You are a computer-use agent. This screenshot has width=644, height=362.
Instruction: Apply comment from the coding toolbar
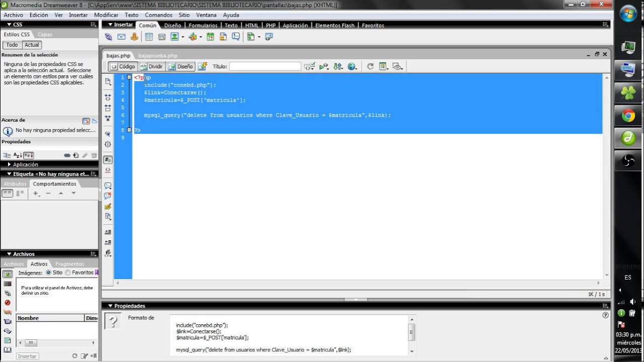(108, 185)
